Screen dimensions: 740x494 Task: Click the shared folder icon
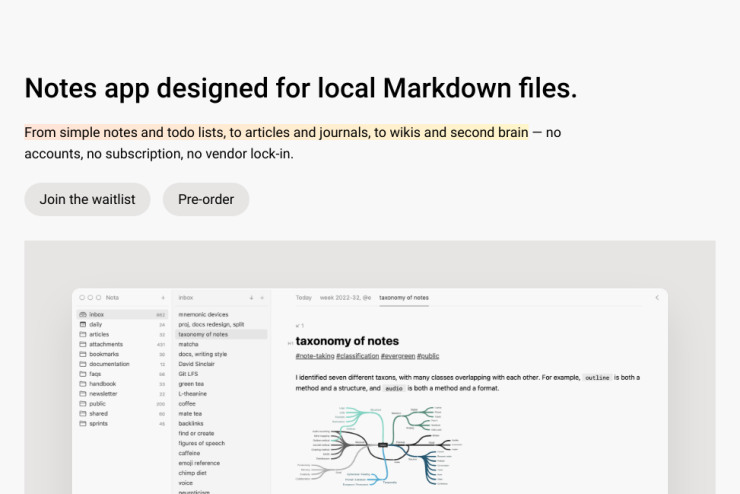(83, 413)
